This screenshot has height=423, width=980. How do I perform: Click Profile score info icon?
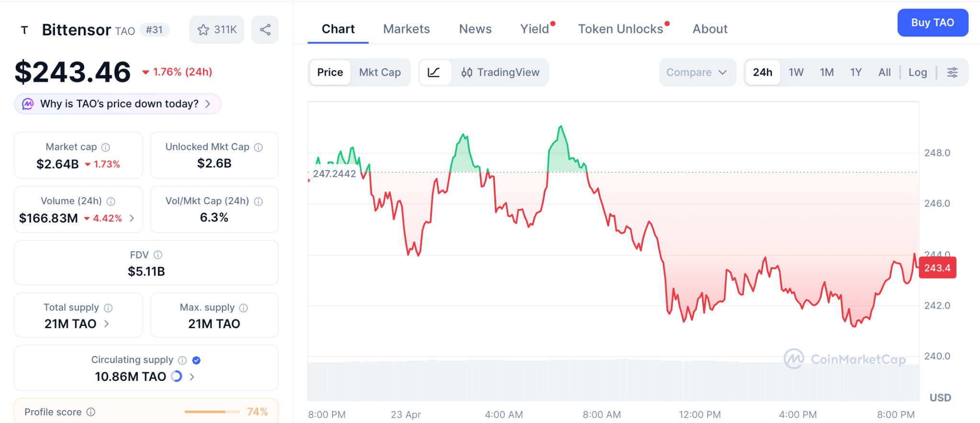(91, 412)
